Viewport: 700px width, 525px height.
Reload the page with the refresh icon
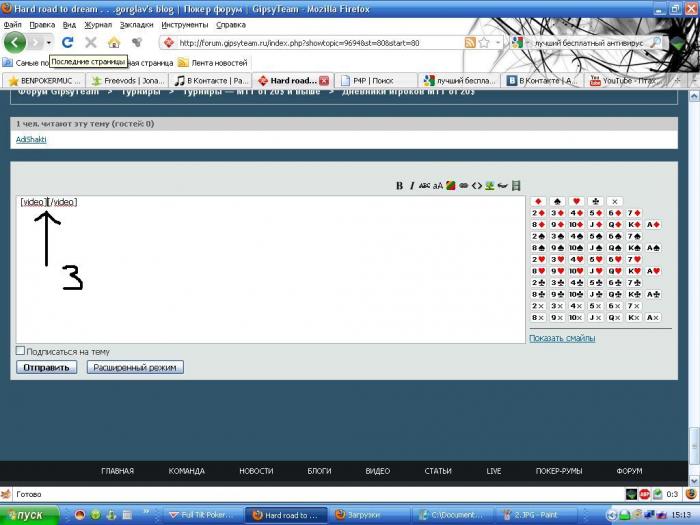(x=67, y=42)
